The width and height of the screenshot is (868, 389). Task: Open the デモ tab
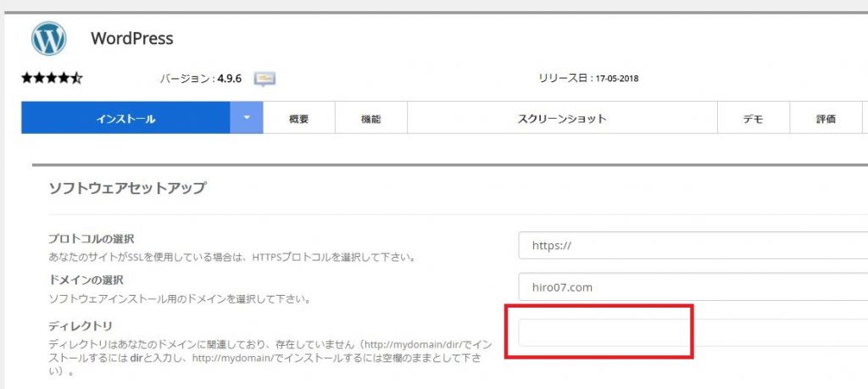pos(754,119)
